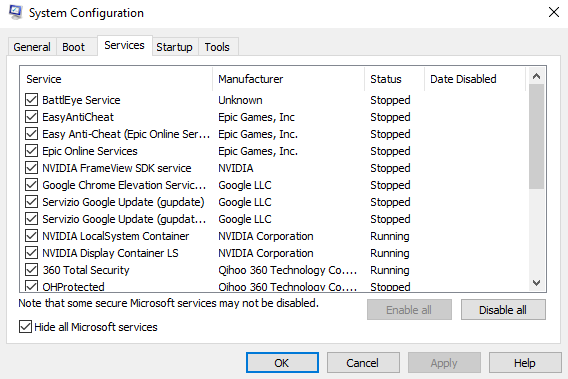
Task: Confirm with the OK button
Action: pyautogui.click(x=282, y=363)
